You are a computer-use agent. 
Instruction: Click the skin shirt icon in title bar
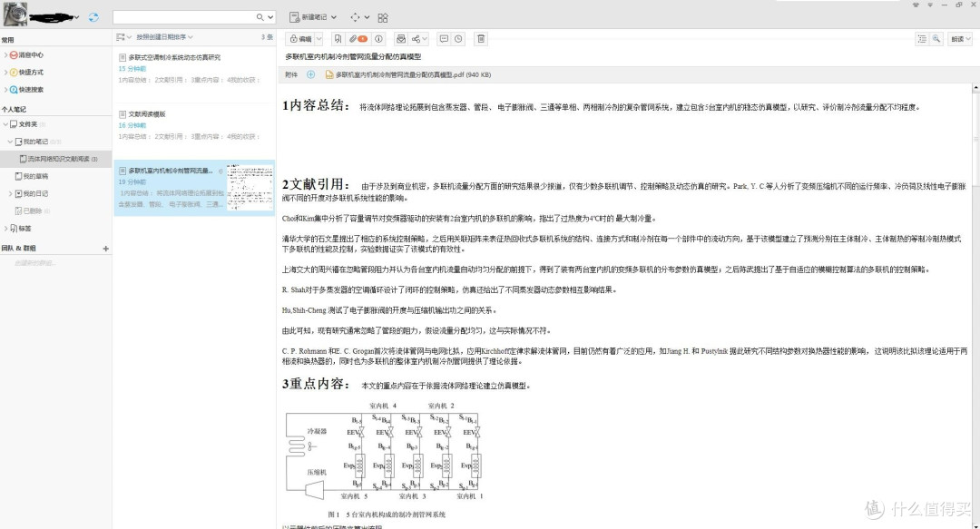coord(916,5)
